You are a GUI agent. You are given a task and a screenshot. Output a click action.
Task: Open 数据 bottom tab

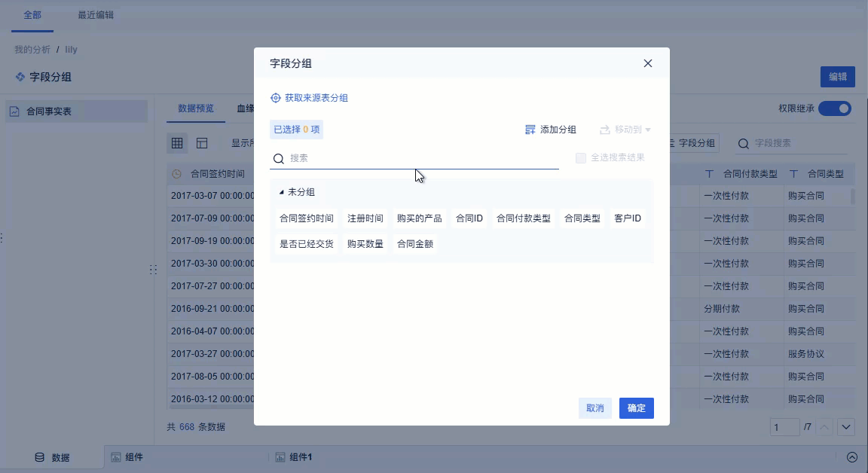pos(52,457)
